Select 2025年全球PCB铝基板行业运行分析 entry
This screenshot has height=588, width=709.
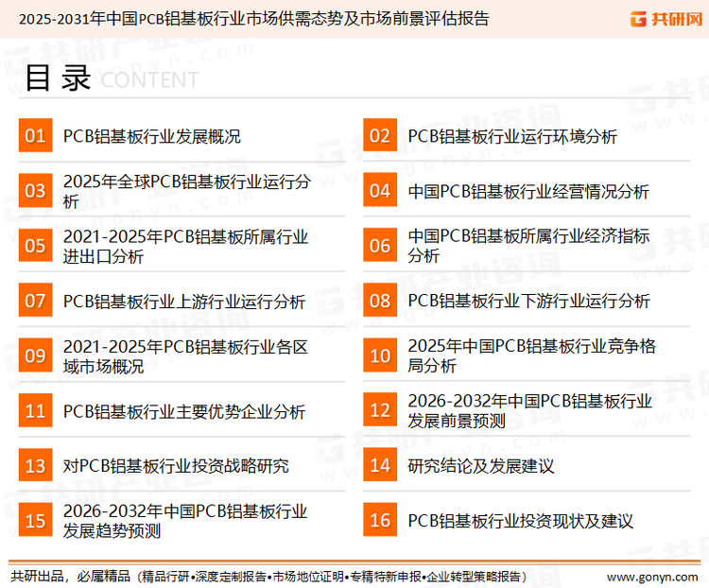tap(187, 191)
